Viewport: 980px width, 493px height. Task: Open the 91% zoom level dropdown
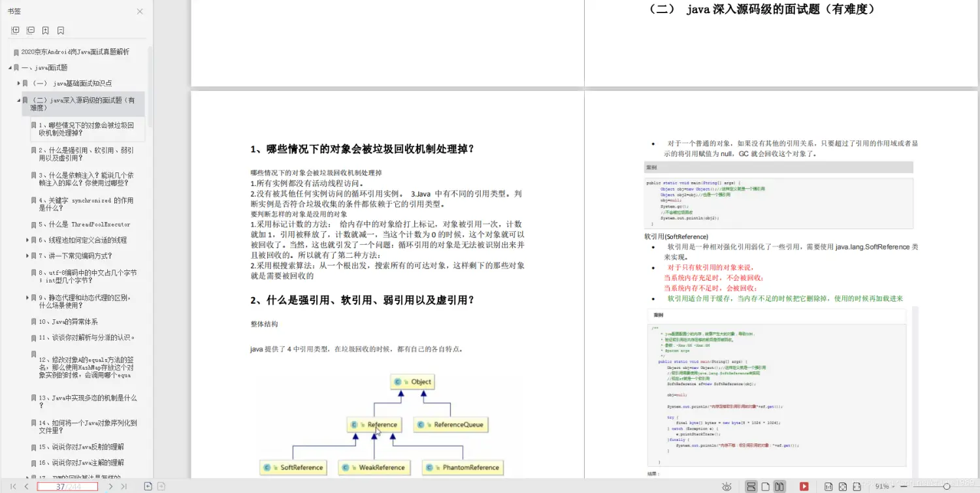[885, 486]
